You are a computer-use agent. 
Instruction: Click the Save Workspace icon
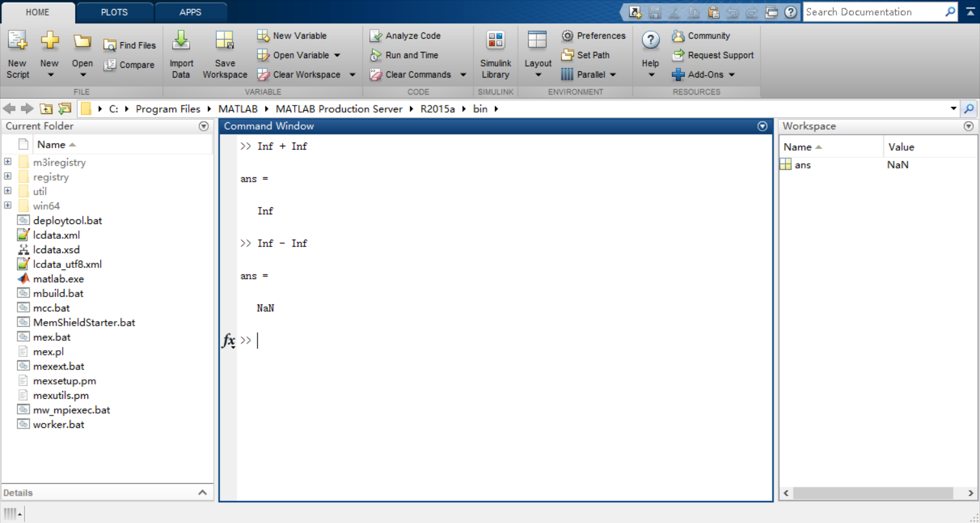click(x=224, y=41)
